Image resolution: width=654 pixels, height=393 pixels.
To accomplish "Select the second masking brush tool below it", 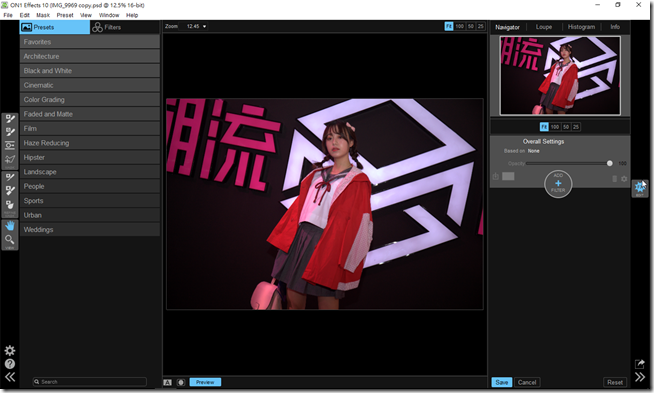I will point(10,132).
